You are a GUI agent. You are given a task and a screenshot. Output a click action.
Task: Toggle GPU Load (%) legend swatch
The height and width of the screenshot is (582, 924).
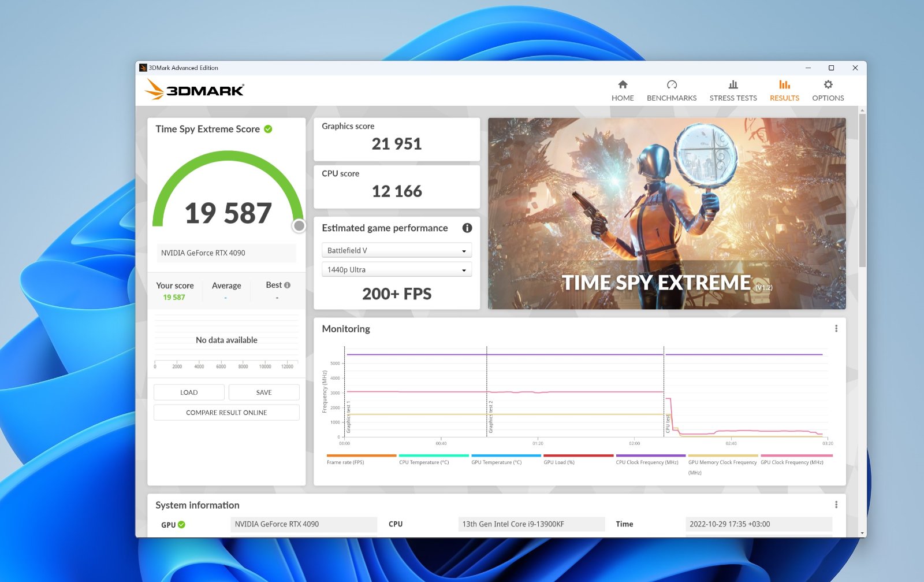coord(579,455)
